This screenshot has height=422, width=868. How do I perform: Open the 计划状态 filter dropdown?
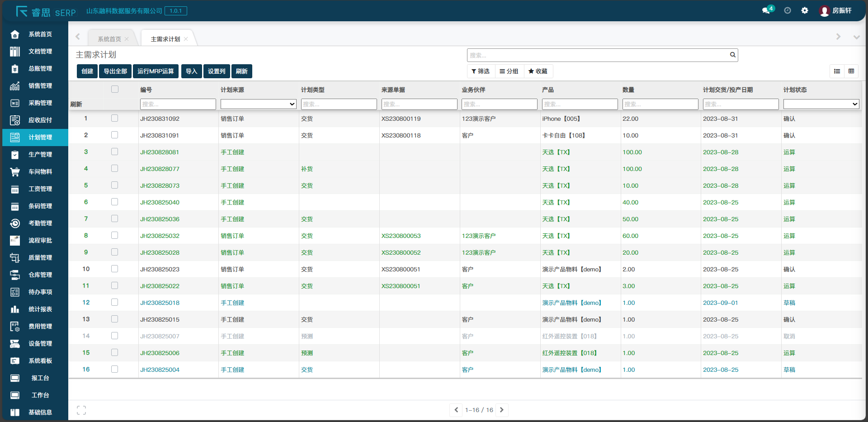(821, 104)
